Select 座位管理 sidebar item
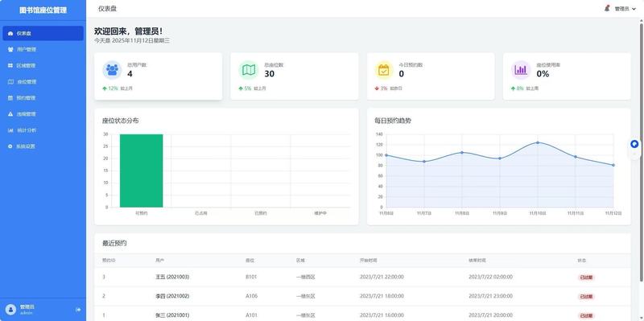The image size is (644, 321). click(43, 82)
